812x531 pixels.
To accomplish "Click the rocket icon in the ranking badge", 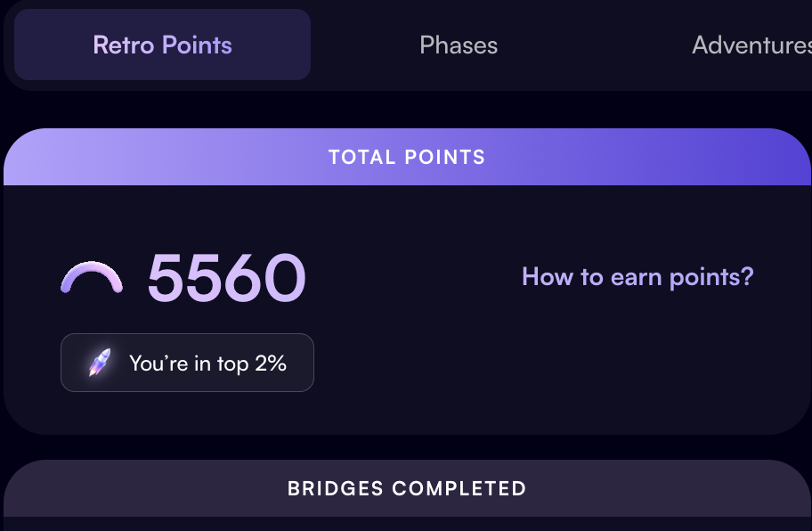I will tap(100, 363).
